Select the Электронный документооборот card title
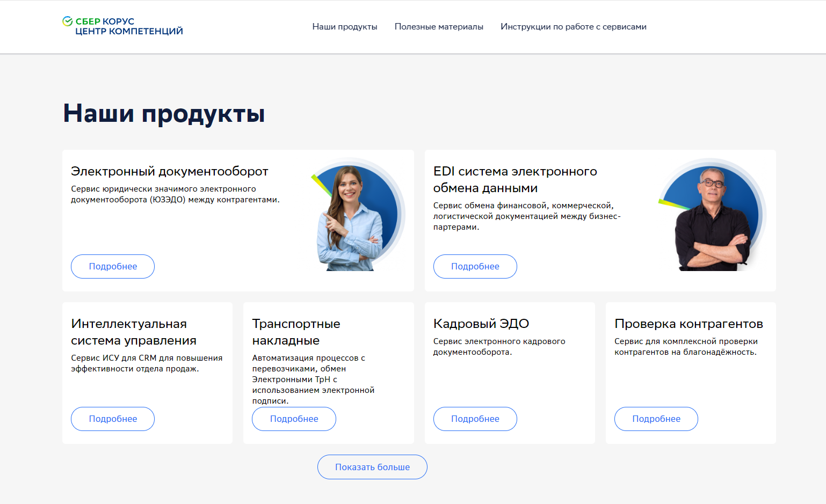This screenshot has height=504, width=826. click(170, 172)
